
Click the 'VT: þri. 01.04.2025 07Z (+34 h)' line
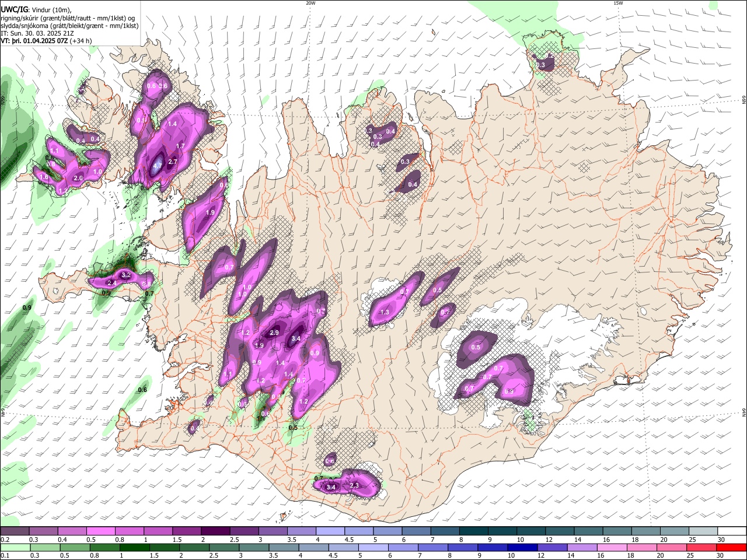click(46, 41)
